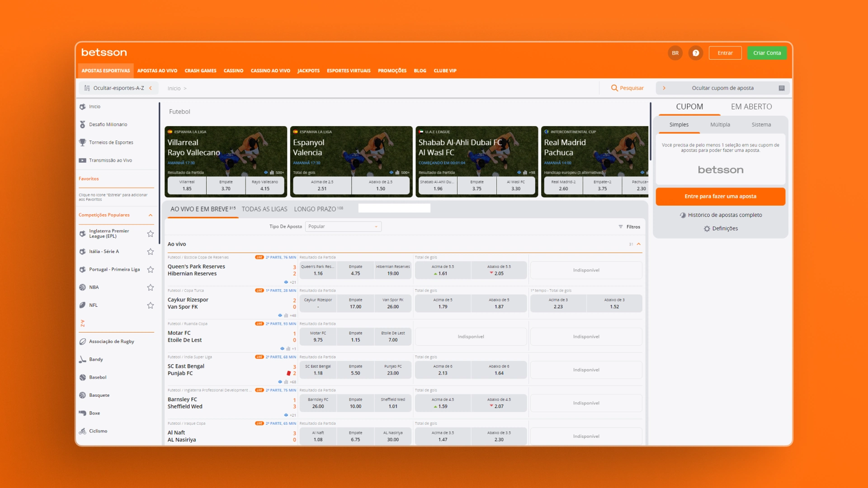Open the Tipo De Aposta Popular dropdown

tap(343, 226)
